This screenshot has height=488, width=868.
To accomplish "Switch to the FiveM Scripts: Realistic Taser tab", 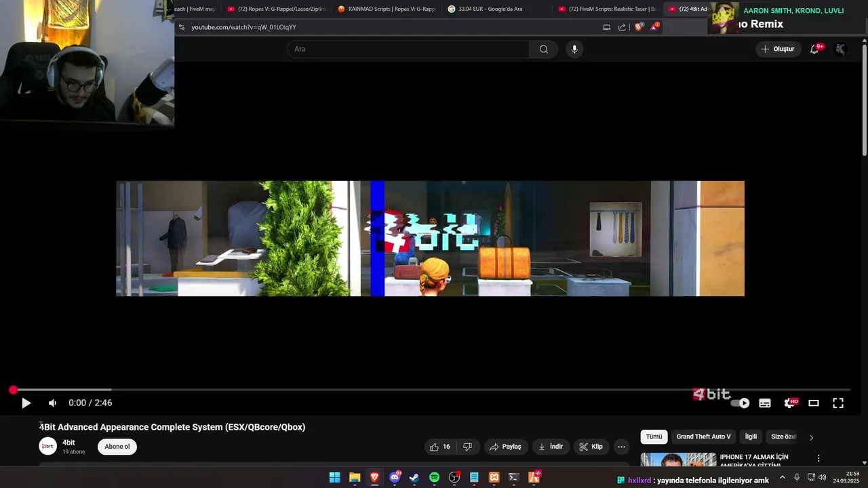I will coord(608,9).
